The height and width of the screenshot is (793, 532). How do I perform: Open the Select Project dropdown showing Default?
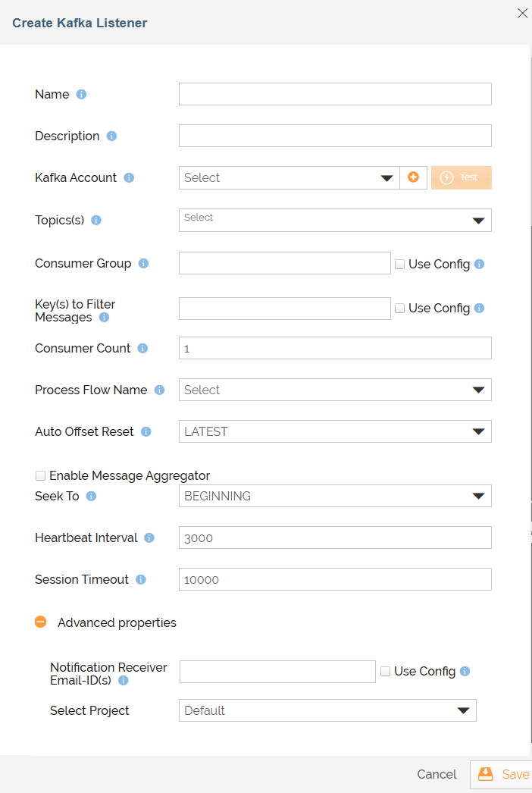point(327,710)
